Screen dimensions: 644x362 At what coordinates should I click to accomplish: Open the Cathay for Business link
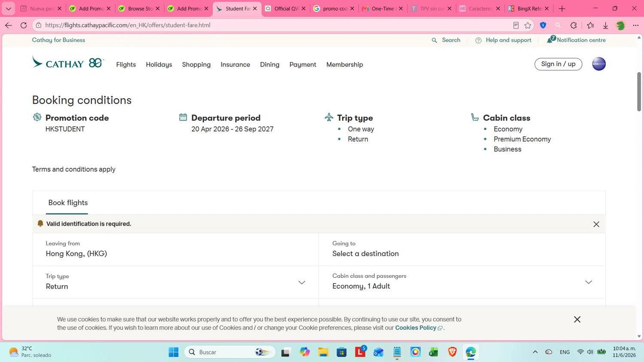coord(58,40)
